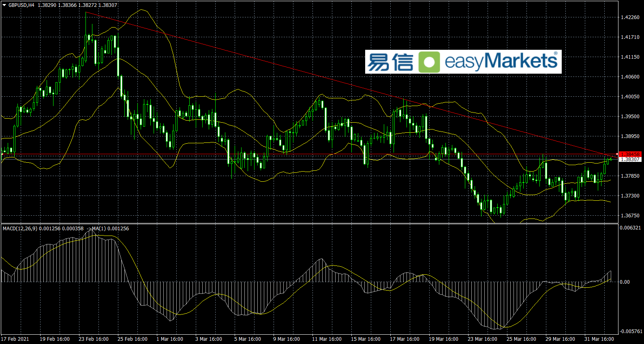Click the 17 Feb 2021 date label

tap(15, 339)
